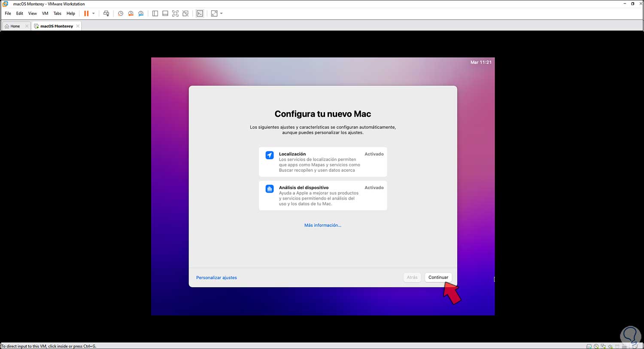Open the stretch display dropdown arrow
644x349 pixels.
click(221, 13)
